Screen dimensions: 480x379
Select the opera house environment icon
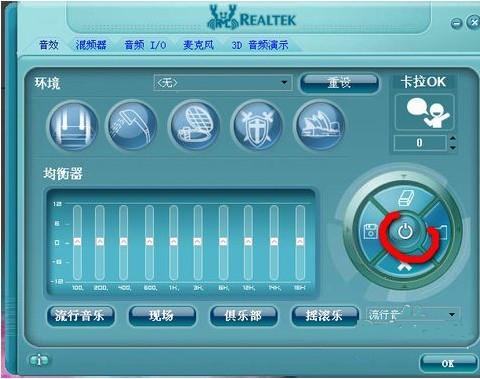[319, 126]
